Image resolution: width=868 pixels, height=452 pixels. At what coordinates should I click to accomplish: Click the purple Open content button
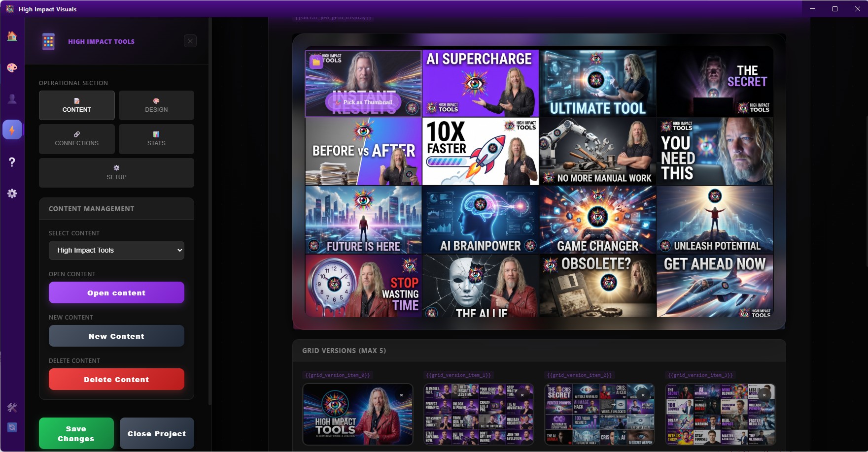pyautogui.click(x=116, y=292)
